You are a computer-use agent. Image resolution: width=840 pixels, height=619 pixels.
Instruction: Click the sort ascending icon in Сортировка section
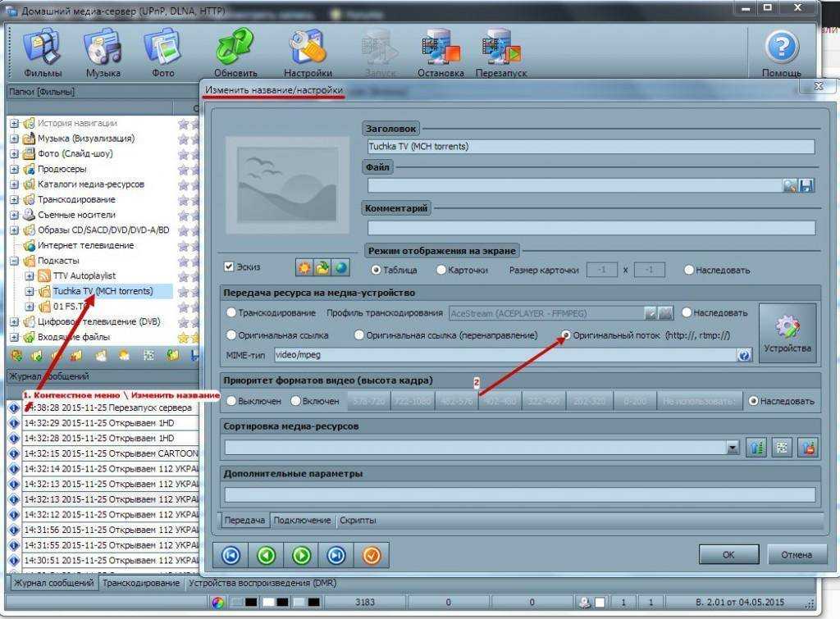(756, 447)
